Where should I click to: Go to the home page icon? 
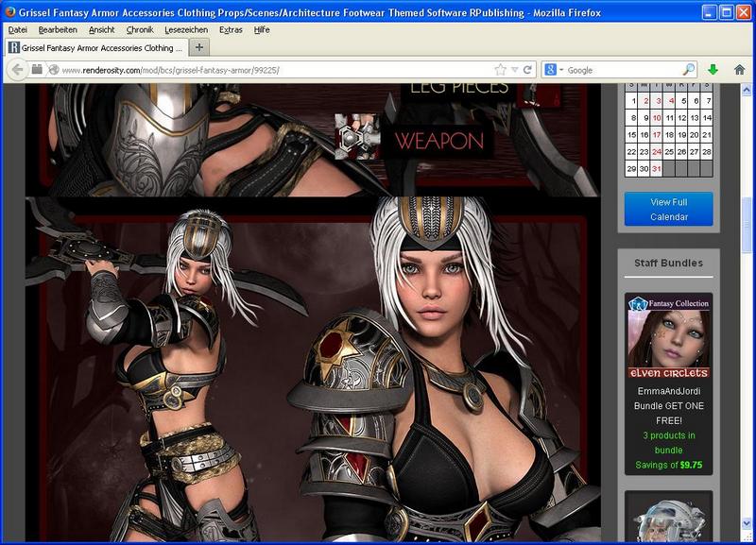pos(740,70)
